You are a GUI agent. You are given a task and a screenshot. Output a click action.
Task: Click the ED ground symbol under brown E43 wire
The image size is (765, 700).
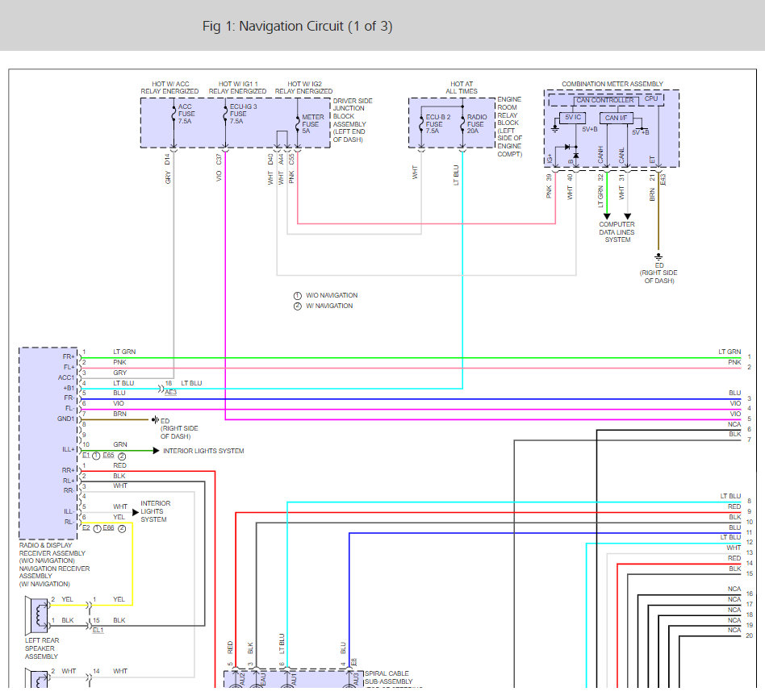658,257
